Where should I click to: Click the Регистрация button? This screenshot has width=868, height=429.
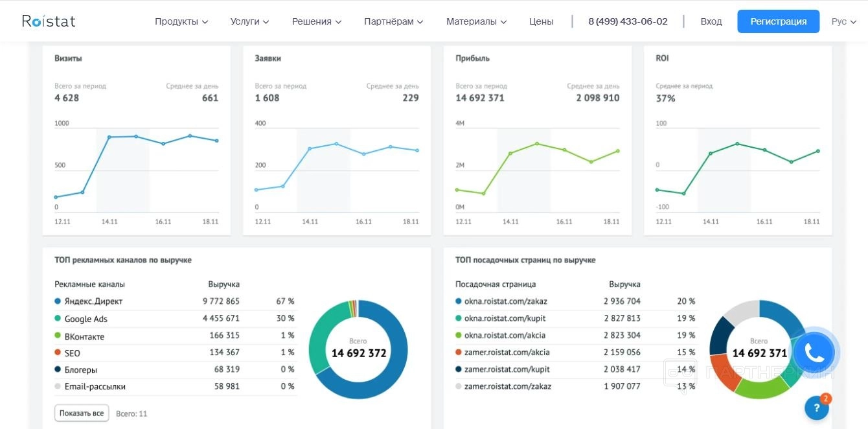[779, 21]
